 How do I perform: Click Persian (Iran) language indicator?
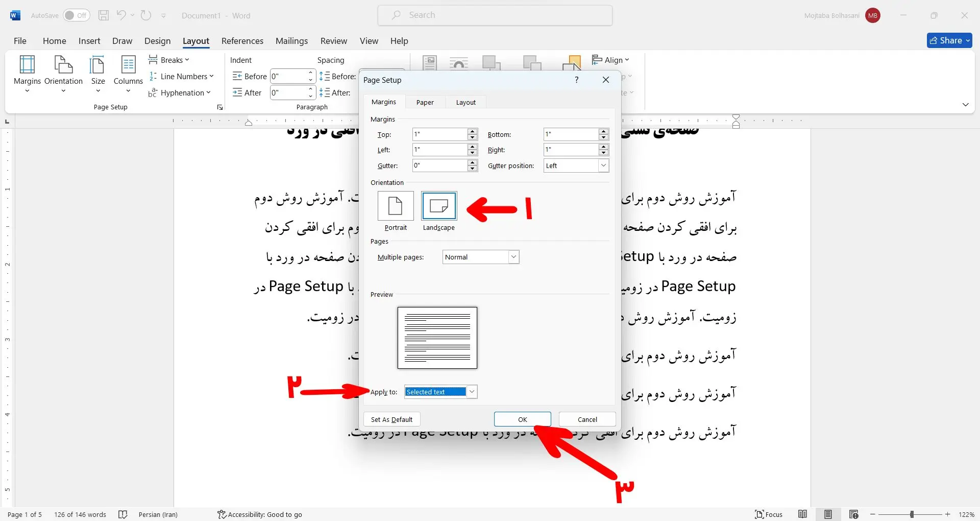[158, 514]
